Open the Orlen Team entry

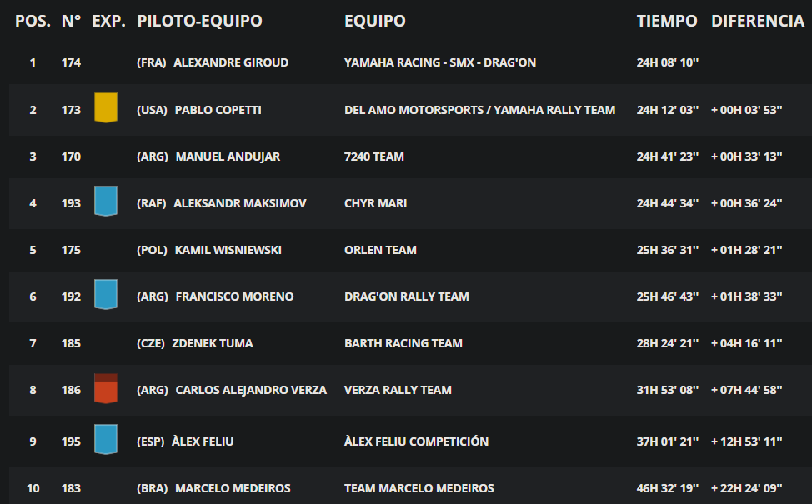(381, 250)
